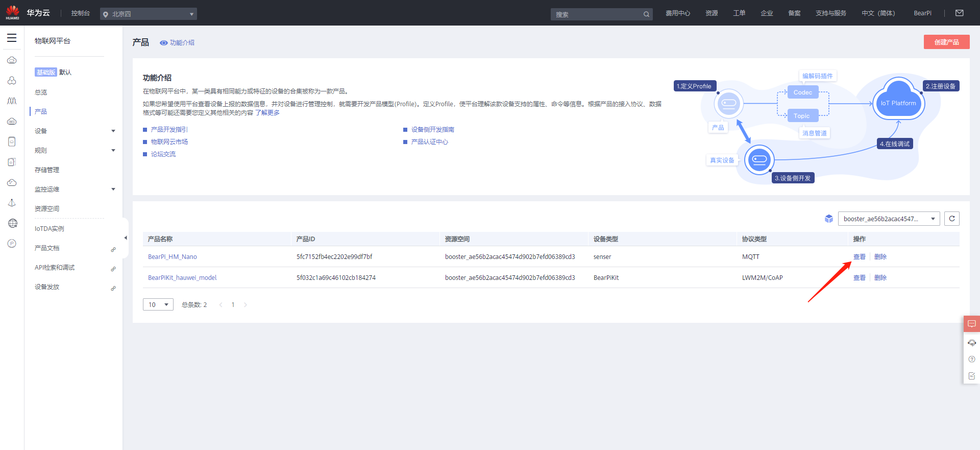Click the refresh icon beside the resource space dropdown
The image size is (980, 450).
(x=951, y=219)
